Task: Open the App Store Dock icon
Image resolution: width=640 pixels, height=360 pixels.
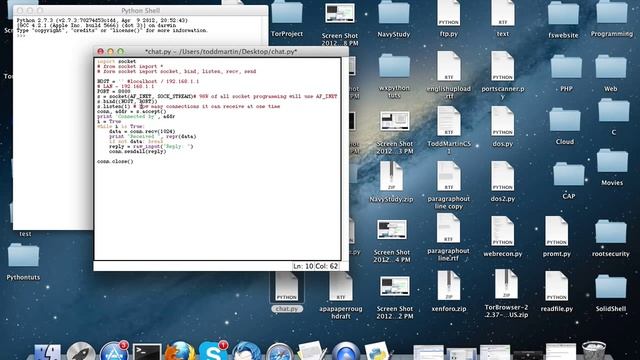Action: 113,351
